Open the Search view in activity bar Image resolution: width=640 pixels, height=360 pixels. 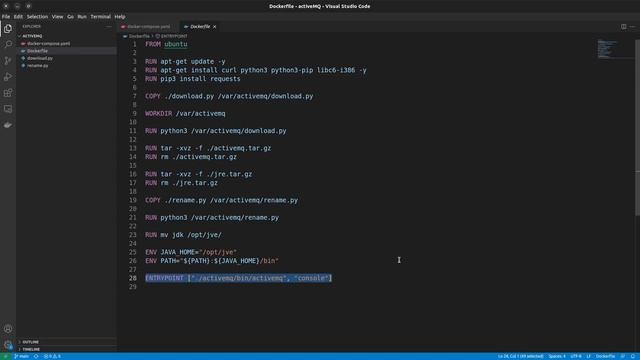(8, 44)
